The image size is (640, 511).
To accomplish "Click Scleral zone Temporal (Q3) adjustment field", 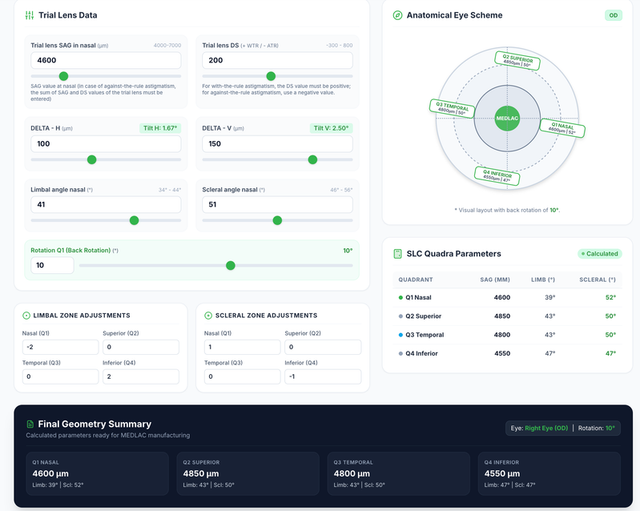I will [242, 376].
